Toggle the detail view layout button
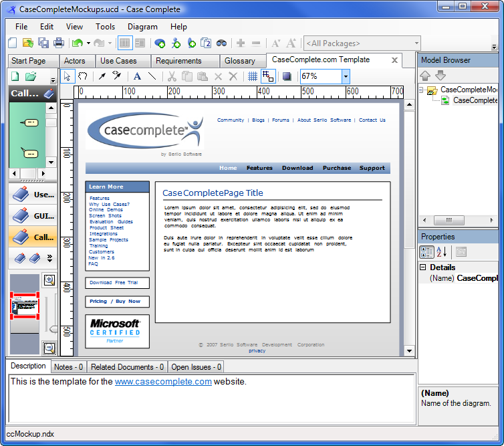This screenshot has width=504, height=446. pyautogui.click(x=140, y=43)
